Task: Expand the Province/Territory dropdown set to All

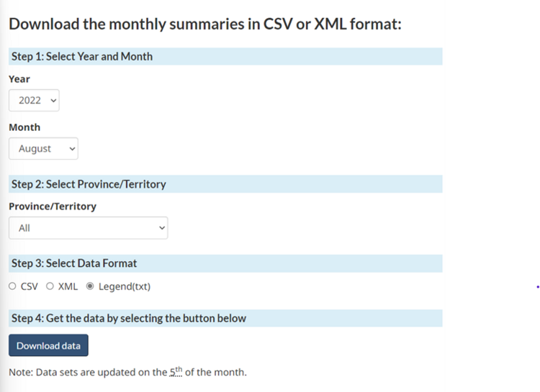Action: tap(88, 228)
